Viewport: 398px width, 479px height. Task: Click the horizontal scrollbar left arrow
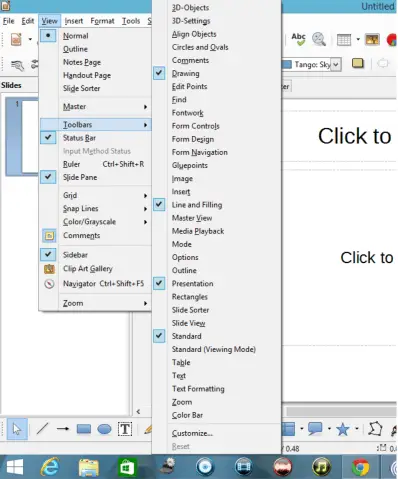(138, 411)
